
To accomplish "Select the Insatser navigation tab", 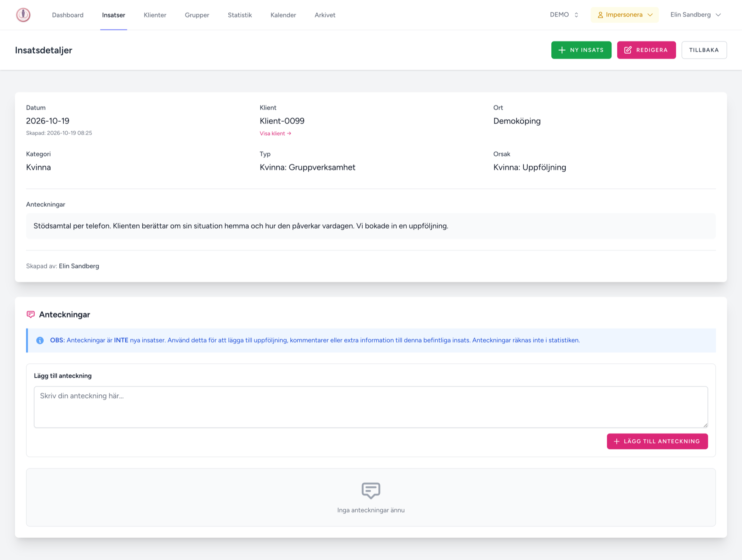I will pyautogui.click(x=113, y=15).
